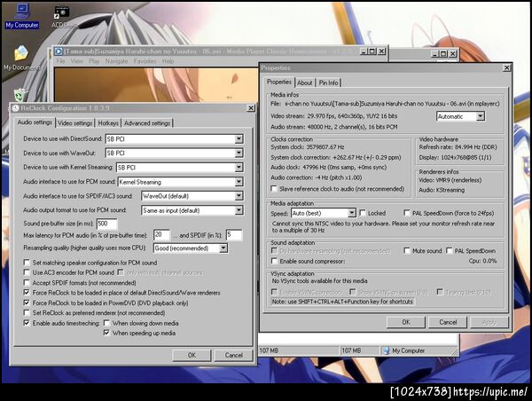The image size is (532, 401).
Task: Open Navigate menu in Media Player Classic
Action: [x=116, y=61]
